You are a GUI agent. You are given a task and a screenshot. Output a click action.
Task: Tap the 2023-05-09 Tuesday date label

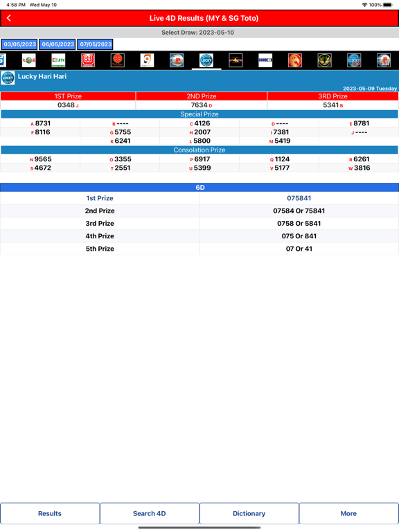point(370,89)
